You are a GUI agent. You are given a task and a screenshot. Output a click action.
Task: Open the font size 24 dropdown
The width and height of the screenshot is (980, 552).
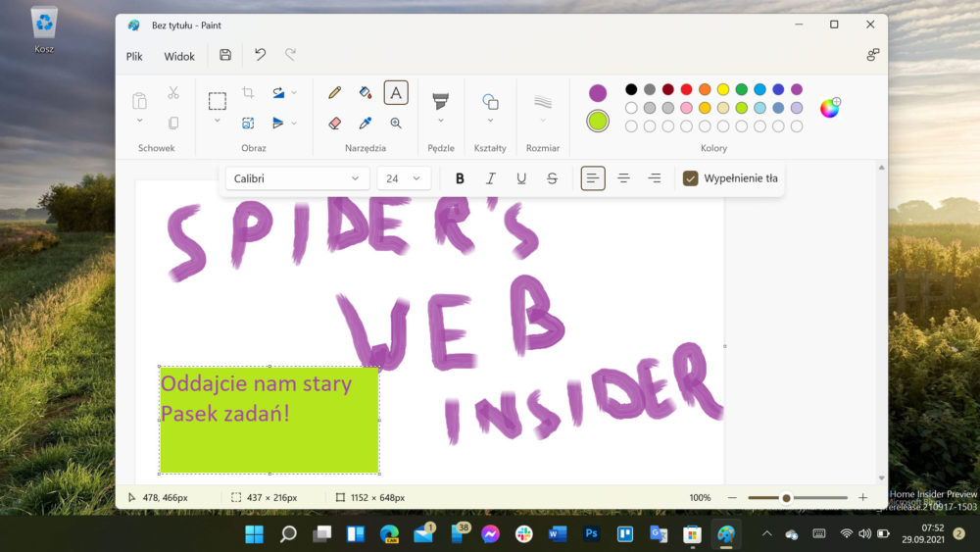tap(403, 178)
